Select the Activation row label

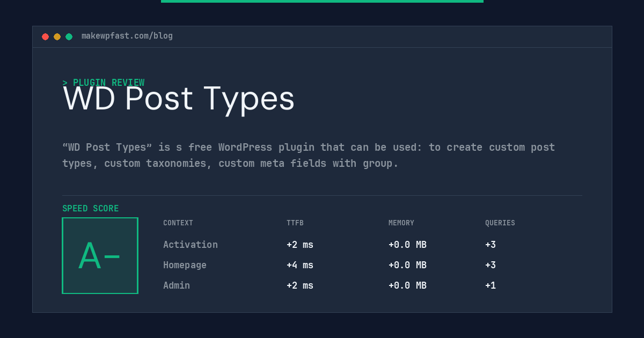point(191,245)
